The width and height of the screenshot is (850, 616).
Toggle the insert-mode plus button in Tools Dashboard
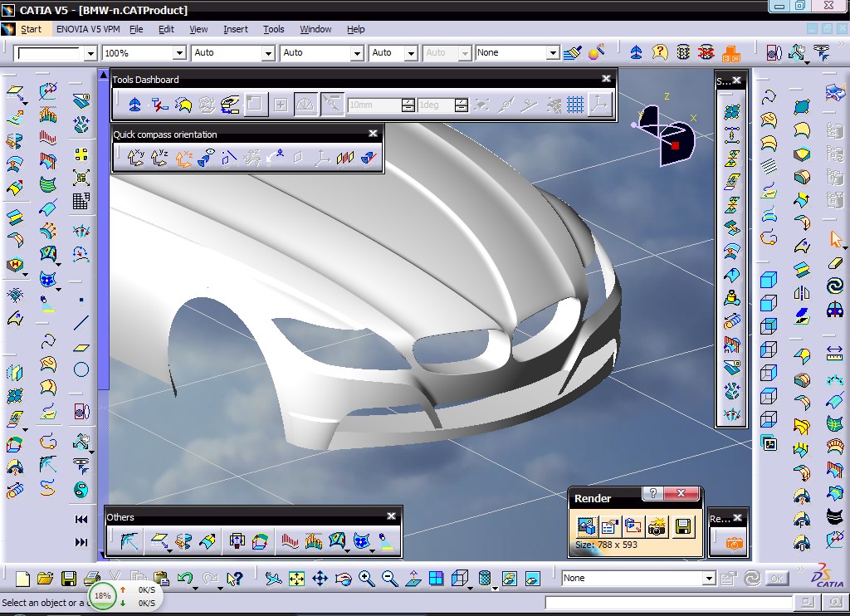click(281, 104)
